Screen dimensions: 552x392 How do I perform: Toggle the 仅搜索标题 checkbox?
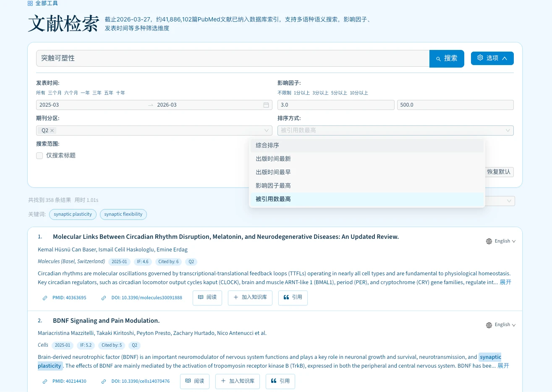(x=39, y=156)
